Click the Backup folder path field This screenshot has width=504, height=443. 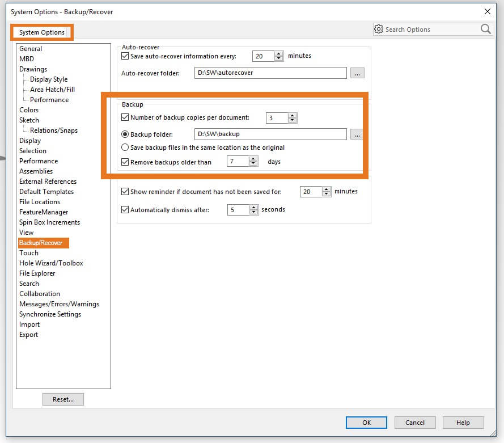click(269, 134)
